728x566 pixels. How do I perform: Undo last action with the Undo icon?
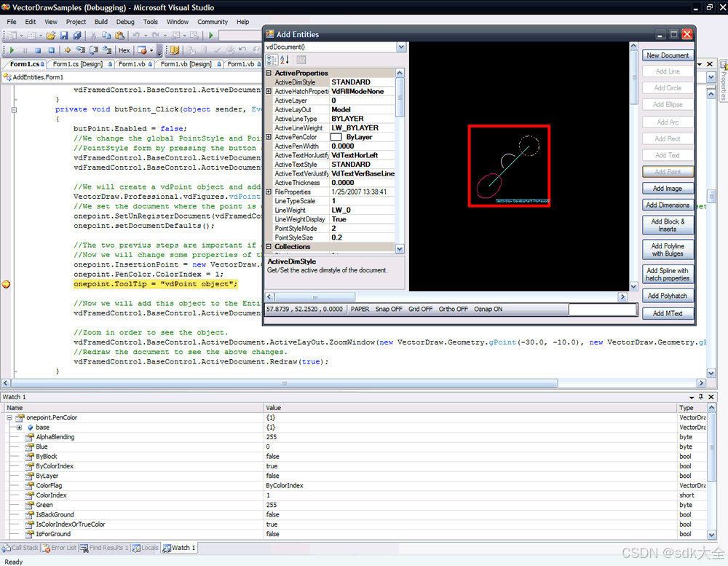pyautogui.click(x=138, y=35)
